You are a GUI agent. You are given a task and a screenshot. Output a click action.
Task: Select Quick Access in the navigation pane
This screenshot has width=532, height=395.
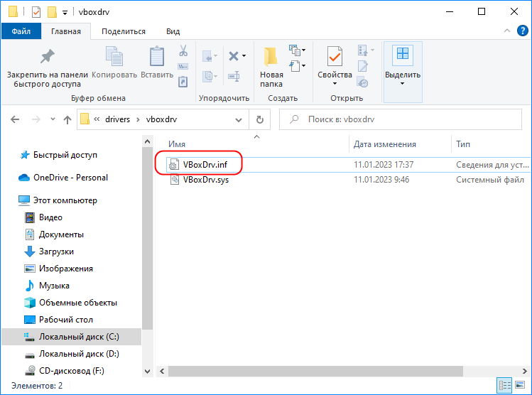point(65,155)
